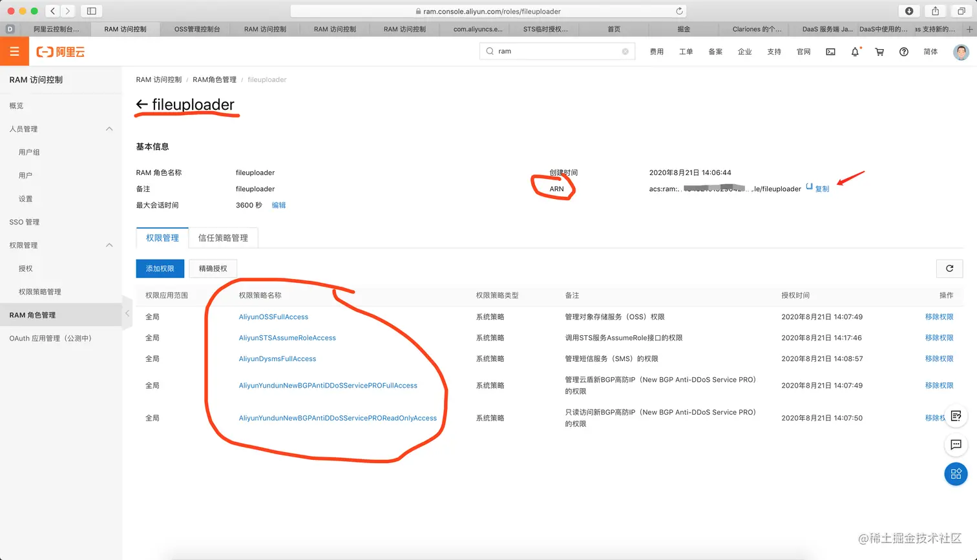Select 授权 in the sidebar
977x560 pixels.
click(x=25, y=269)
